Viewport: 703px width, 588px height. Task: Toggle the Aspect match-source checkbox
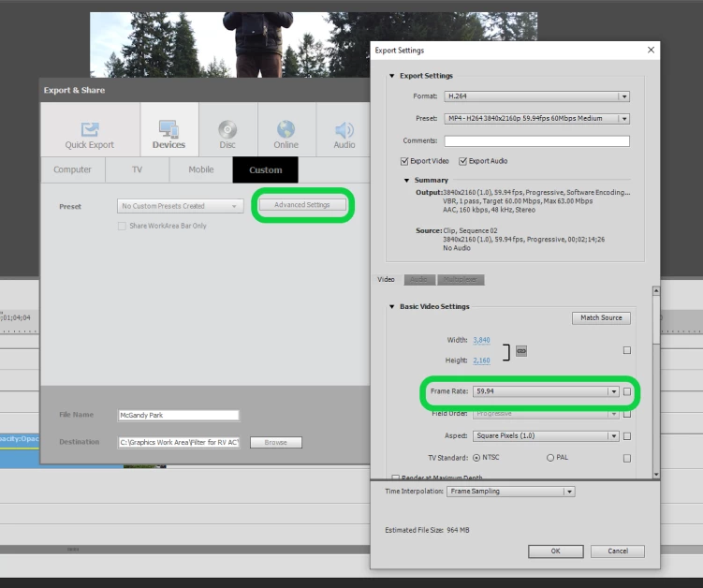coord(627,436)
